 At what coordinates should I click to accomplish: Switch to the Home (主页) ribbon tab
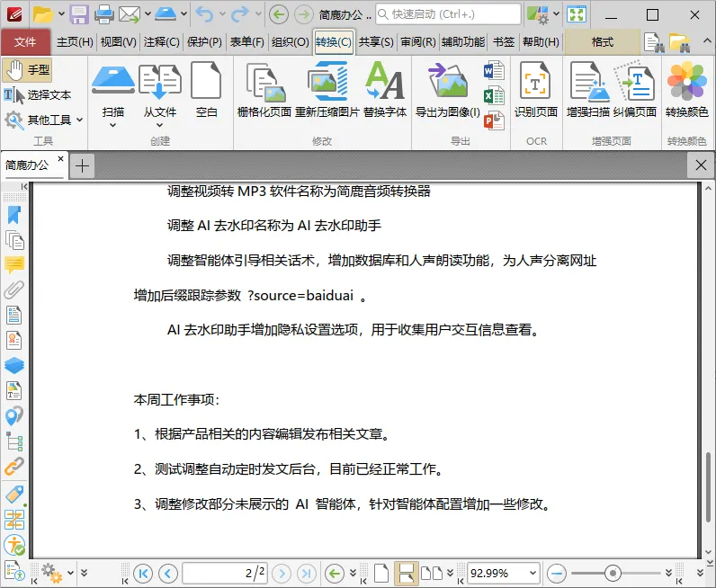[75, 42]
